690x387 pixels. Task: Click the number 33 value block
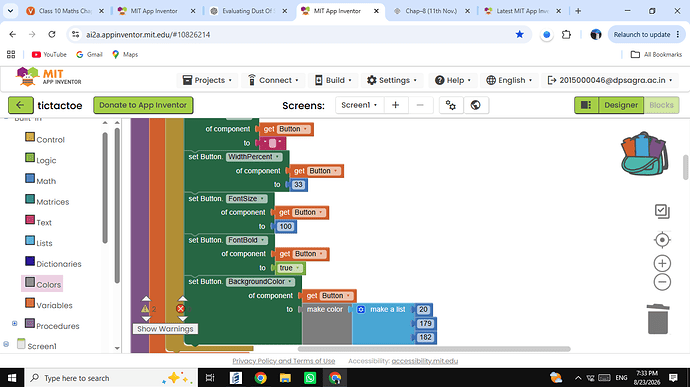click(298, 184)
